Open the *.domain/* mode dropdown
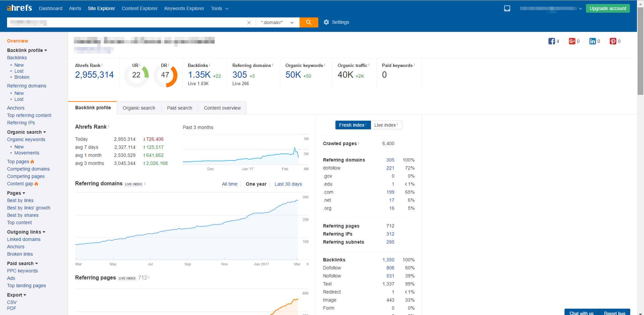The width and height of the screenshot is (644, 315). [x=277, y=22]
